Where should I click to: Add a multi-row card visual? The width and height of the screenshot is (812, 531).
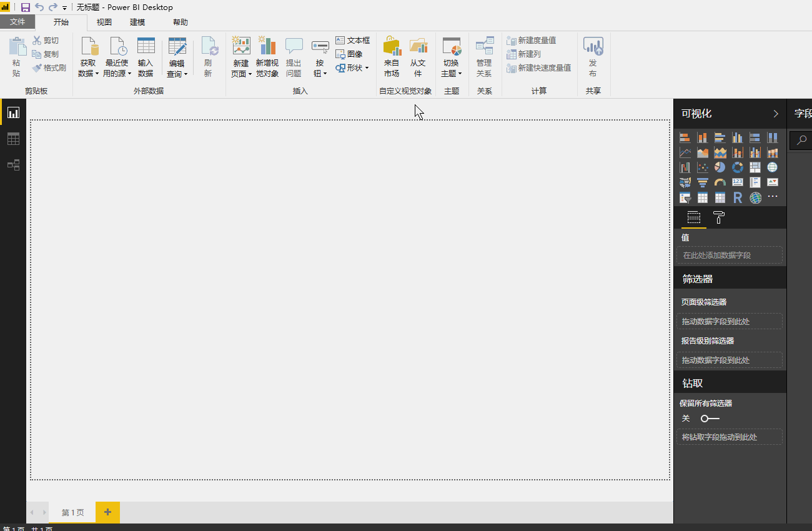pyautogui.click(x=755, y=182)
